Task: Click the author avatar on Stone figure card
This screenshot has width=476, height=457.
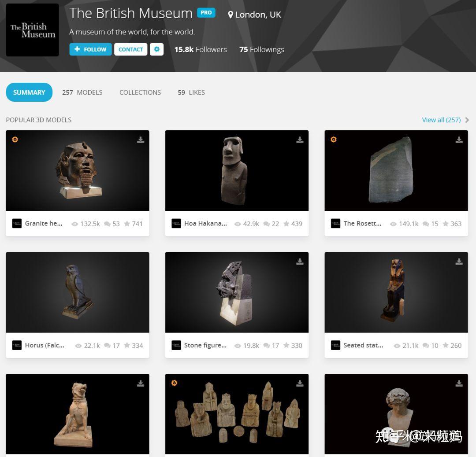Action: pyautogui.click(x=176, y=345)
